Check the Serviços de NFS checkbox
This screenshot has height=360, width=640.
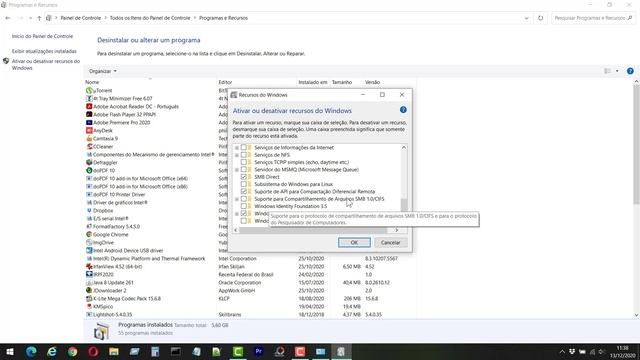(x=244, y=155)
